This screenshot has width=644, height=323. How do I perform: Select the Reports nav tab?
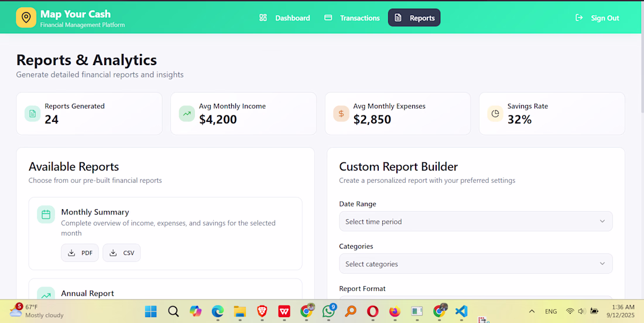414,18
